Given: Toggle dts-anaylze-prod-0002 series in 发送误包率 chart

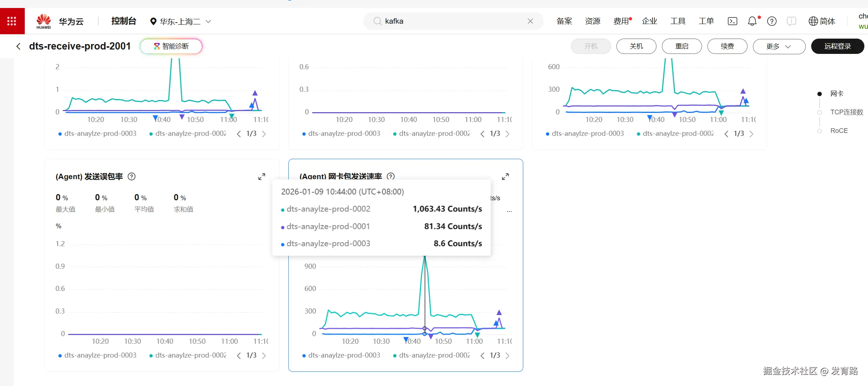Looking at the screenshot, I should click(188, 355).
